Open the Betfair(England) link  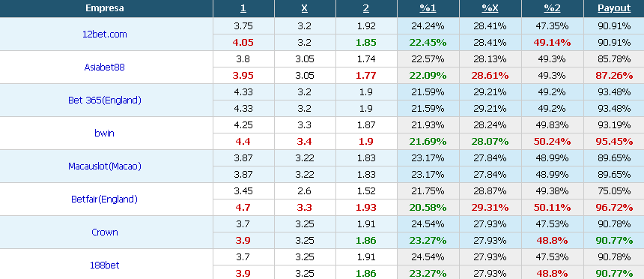point(104,199)
